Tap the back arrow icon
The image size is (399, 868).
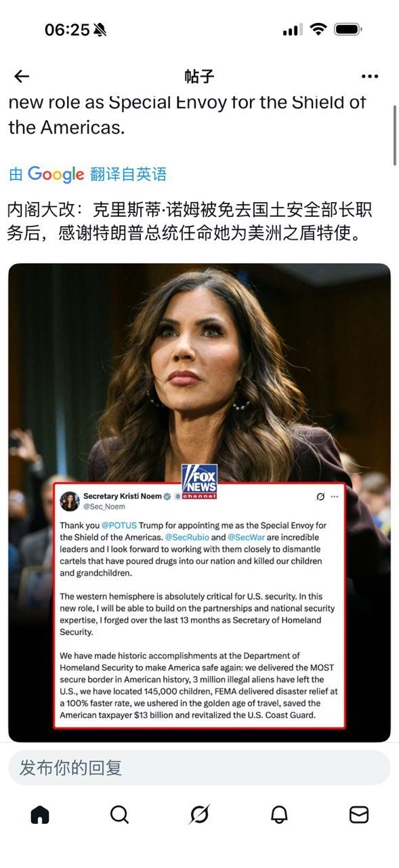point(22,76)
